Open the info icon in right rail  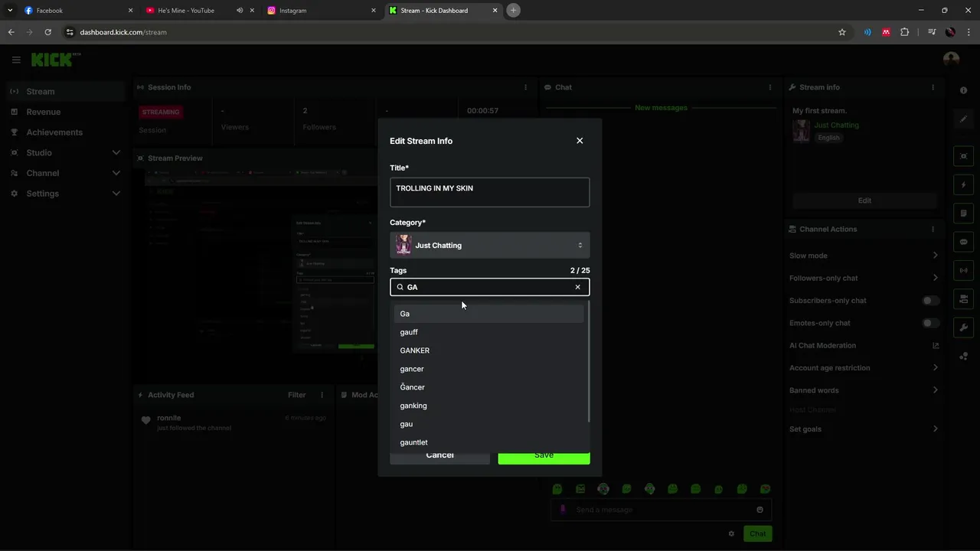pyautogui.click(x=963, y=90)
